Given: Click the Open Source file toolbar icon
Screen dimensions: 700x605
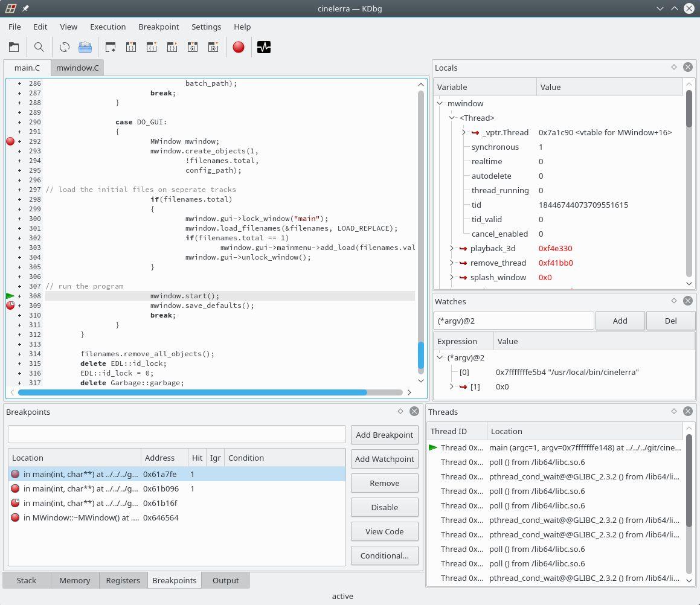Looking at the screenshot, I should tap(14, 47).
